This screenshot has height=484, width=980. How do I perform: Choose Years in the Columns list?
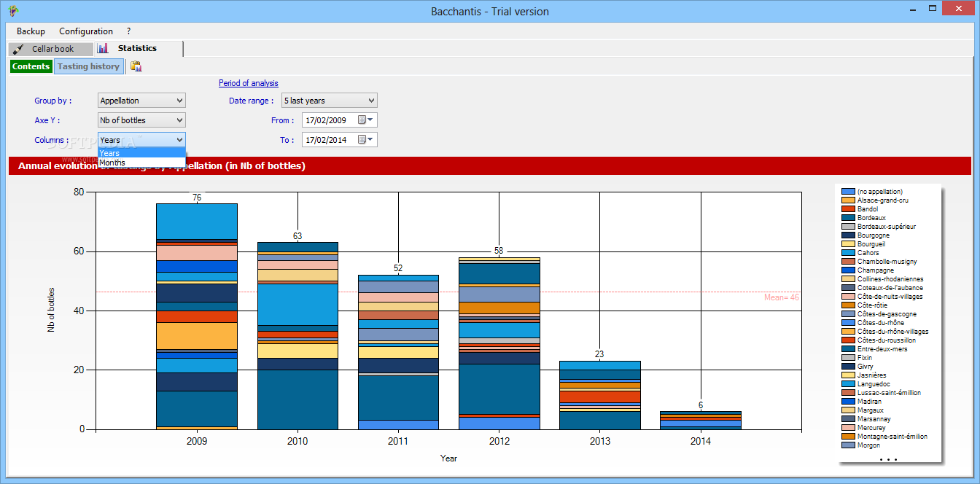pos(141,153)
